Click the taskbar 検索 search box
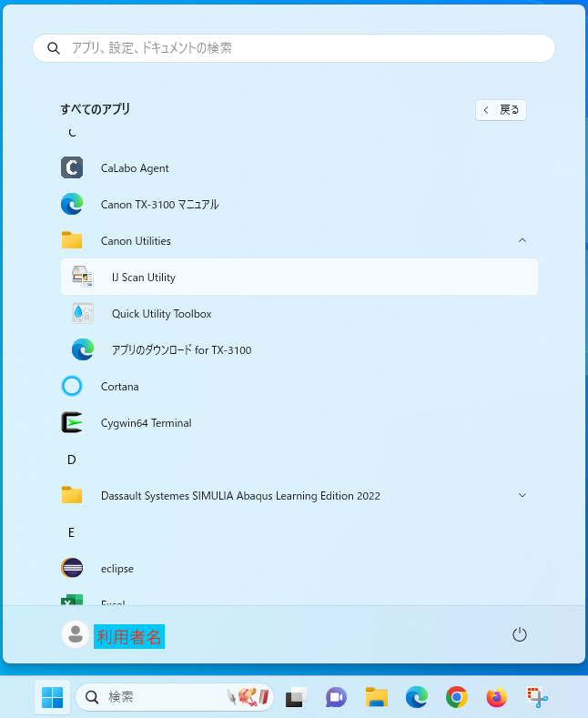 175,697
